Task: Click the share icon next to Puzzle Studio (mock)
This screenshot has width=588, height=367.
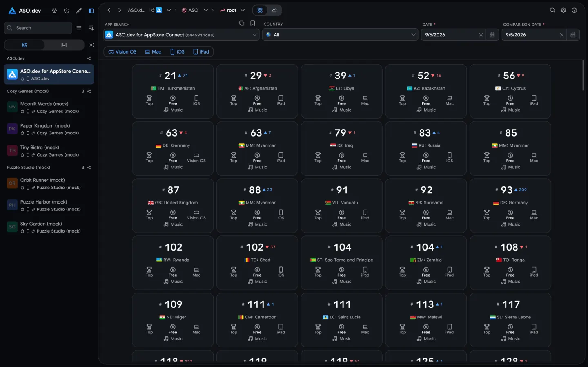Action: [x=89, y=168]
